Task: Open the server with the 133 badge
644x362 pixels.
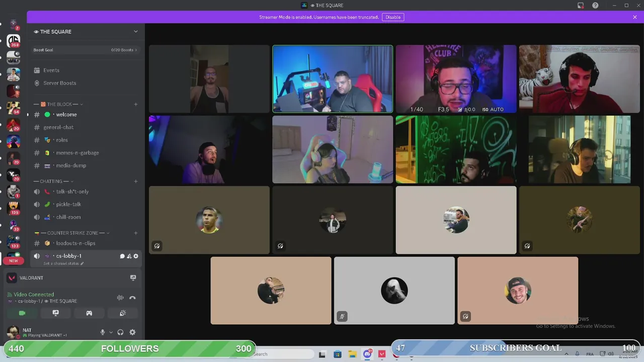Action: coord(14,241)
